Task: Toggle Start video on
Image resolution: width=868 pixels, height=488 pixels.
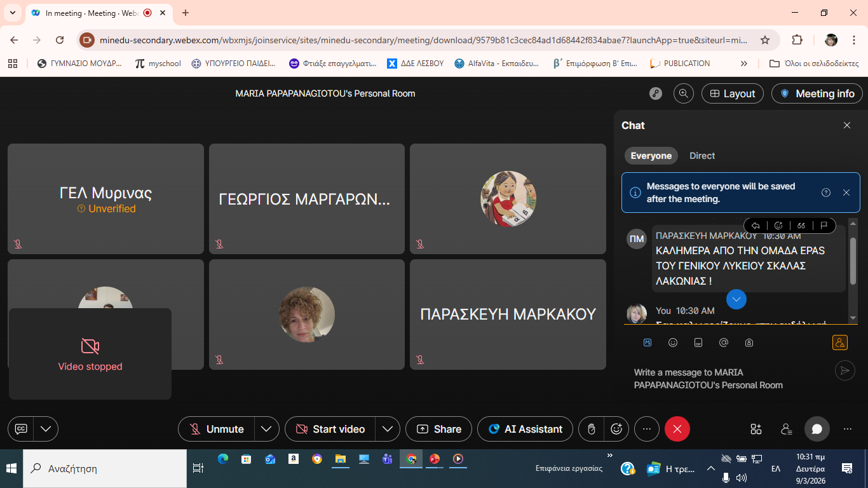Action: point(330,429)
